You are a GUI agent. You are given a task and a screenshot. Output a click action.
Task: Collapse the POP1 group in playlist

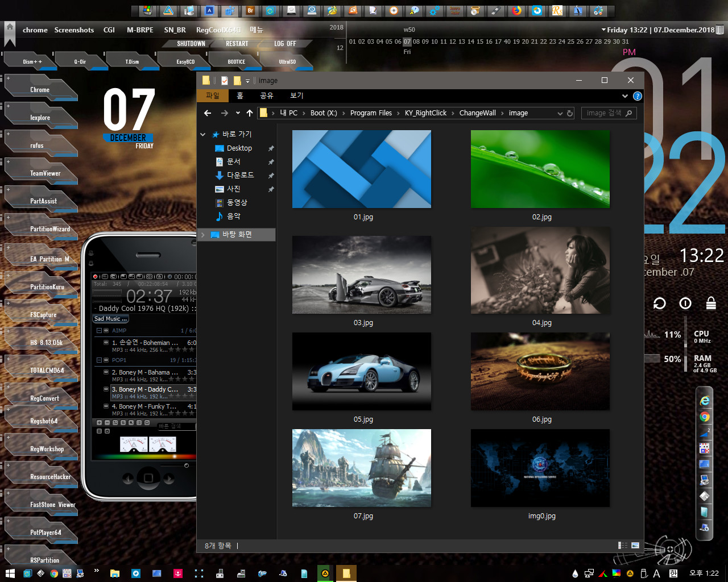99,360
